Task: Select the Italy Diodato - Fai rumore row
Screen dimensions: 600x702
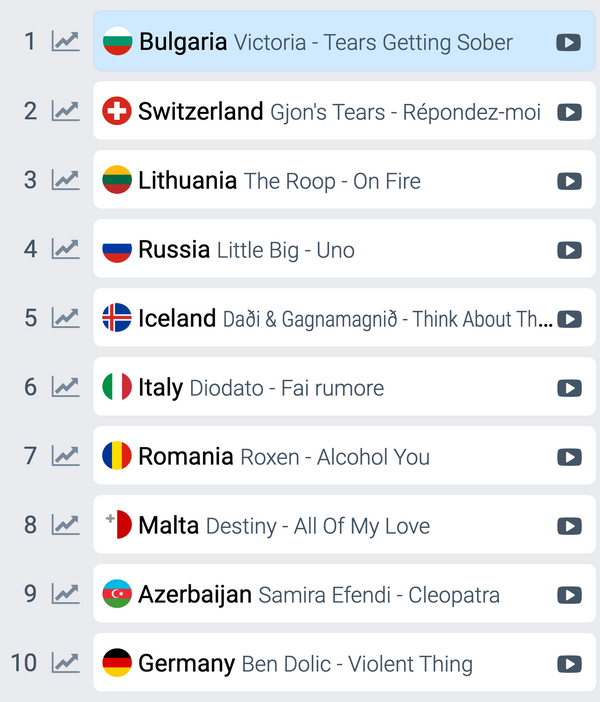Action: 344,386
